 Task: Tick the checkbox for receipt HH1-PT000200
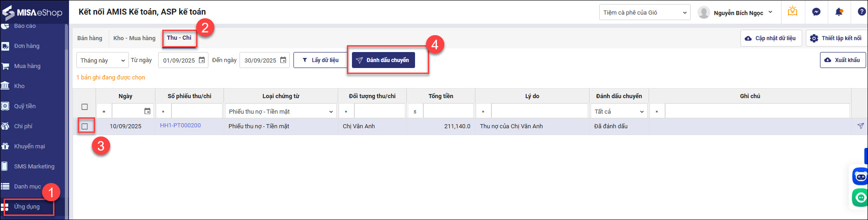85,126
